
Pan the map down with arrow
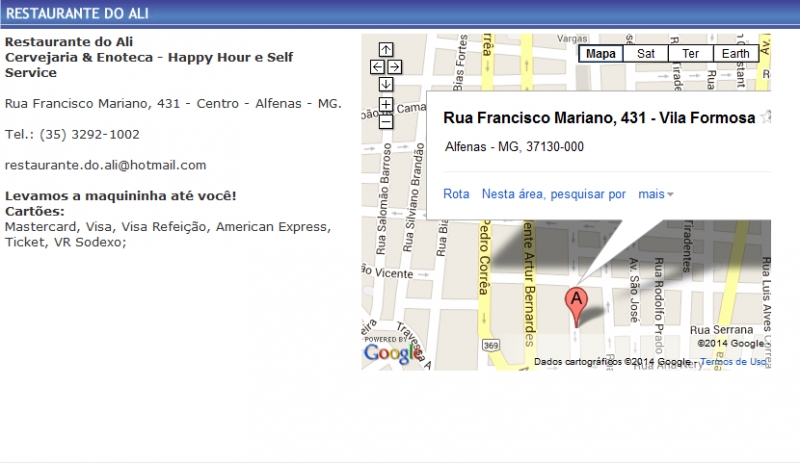pos(386,84)
